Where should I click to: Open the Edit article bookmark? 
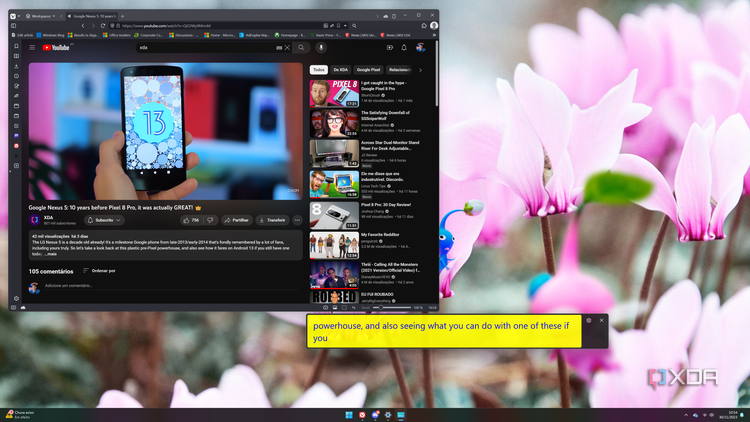coord(22,35)
